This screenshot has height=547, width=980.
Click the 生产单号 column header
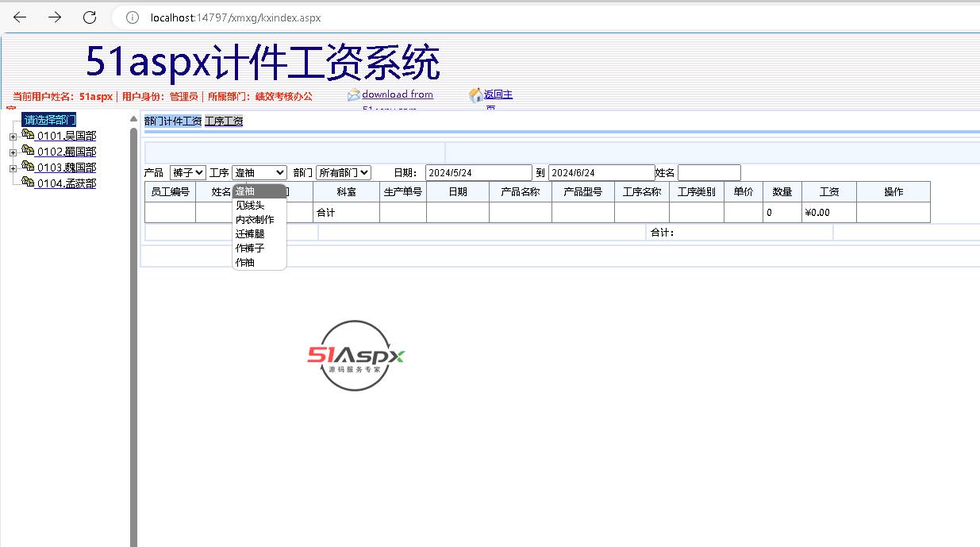403,191
